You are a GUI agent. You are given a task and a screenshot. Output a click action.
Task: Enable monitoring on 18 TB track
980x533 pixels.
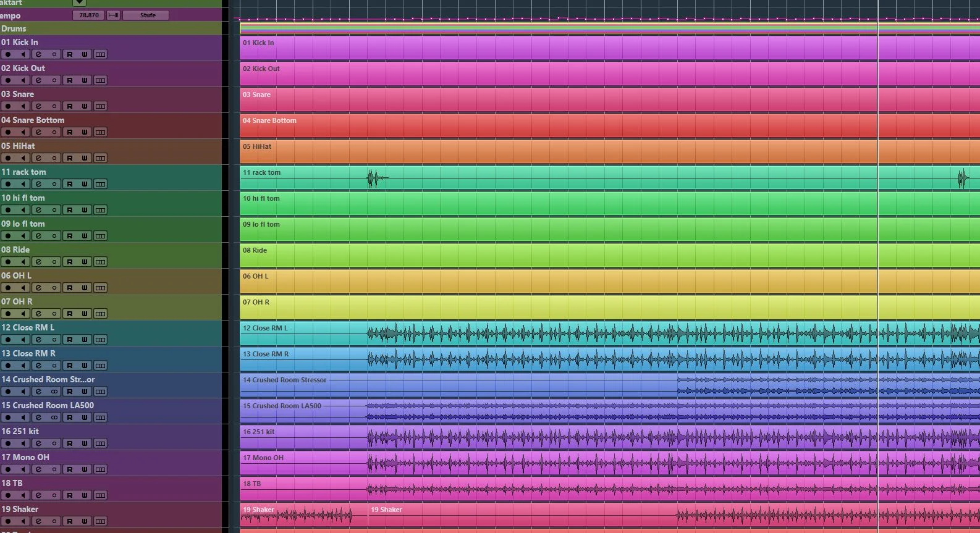click(x=23, y=495)
